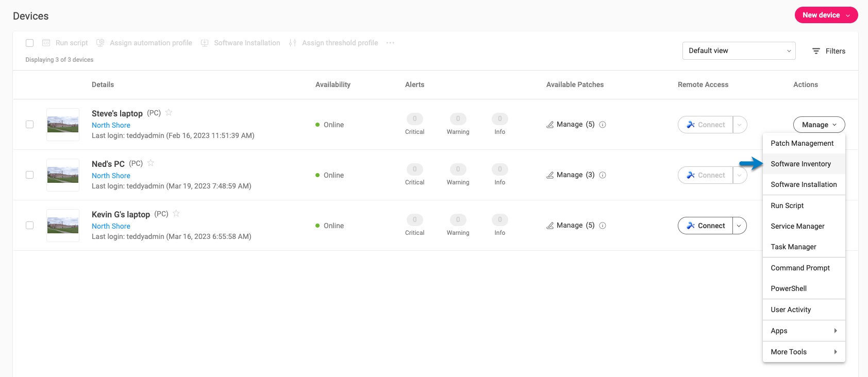
Task: Launch Command Prompt from the menu
Action: click(804, 268)
